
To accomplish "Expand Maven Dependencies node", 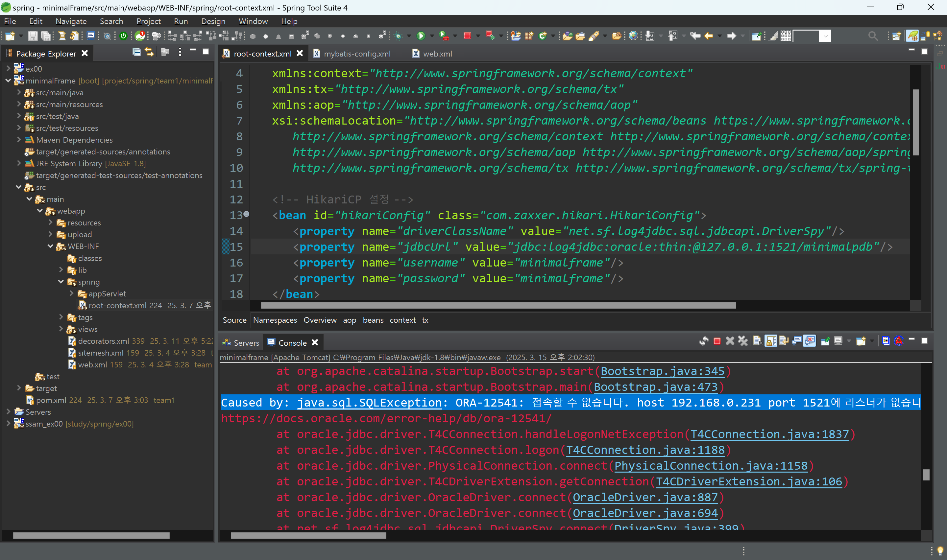I will point(19,139).
